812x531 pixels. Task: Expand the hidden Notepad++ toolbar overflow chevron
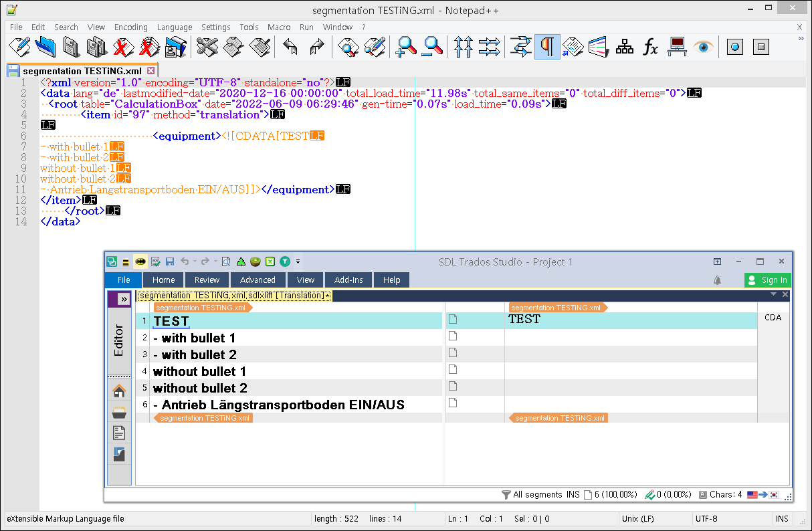(x=801, y=39)
